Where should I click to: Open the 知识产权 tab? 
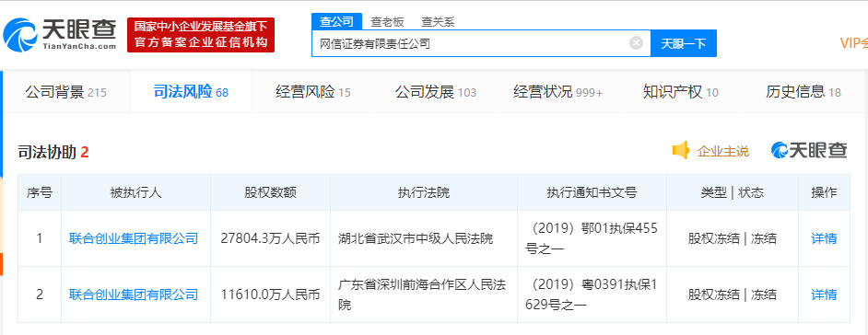tap(681, 92)
